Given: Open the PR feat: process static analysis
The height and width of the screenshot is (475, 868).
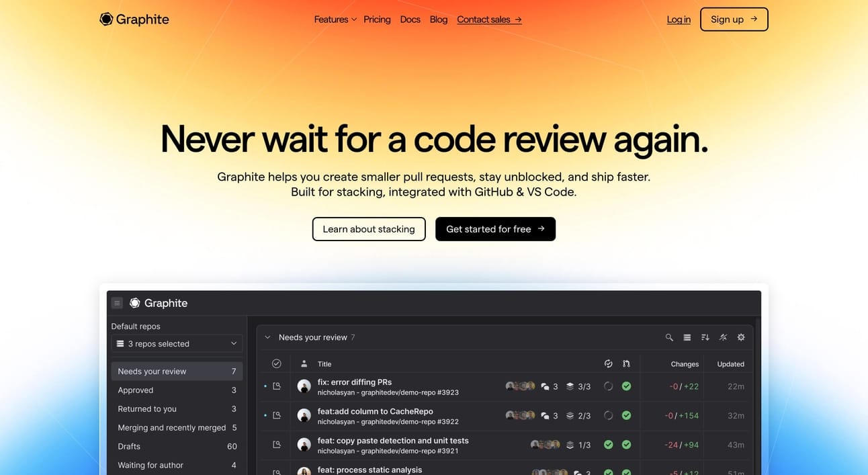Looking at the screenshot, I should pyautogui.click(x=370, y=470).
